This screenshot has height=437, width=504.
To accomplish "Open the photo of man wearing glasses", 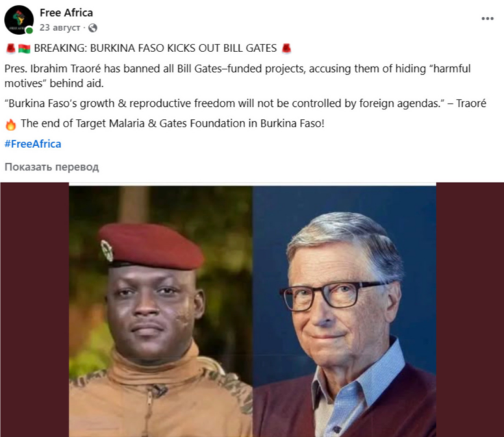I will tap(344, 312).
